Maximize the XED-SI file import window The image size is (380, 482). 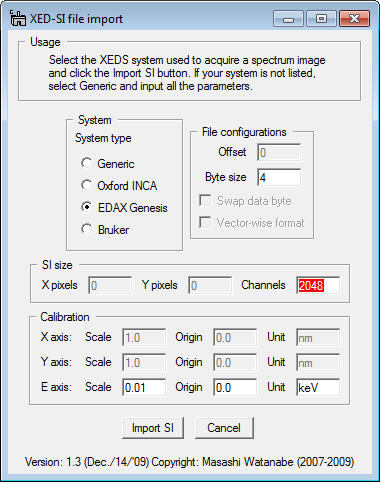(x=321, y=19)
